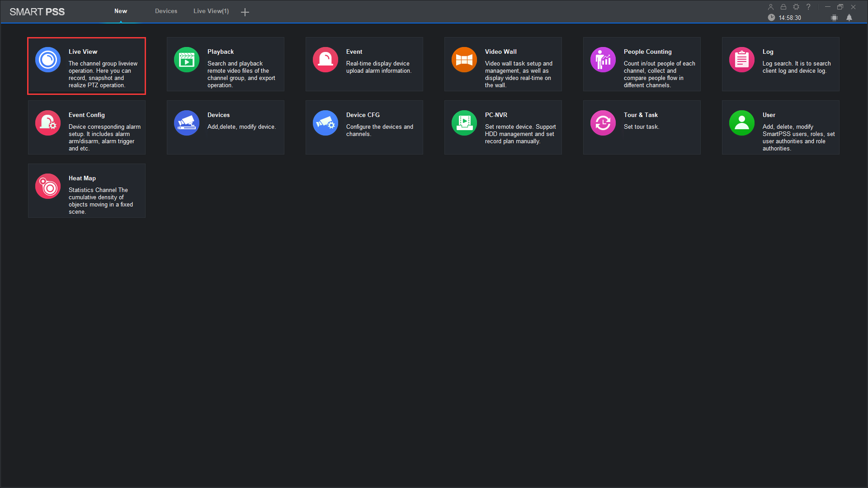This screenshot has width=868, height=488.
Task: Open settings gear in title bar
Action: pyautogui.click(x=796, y=7)
